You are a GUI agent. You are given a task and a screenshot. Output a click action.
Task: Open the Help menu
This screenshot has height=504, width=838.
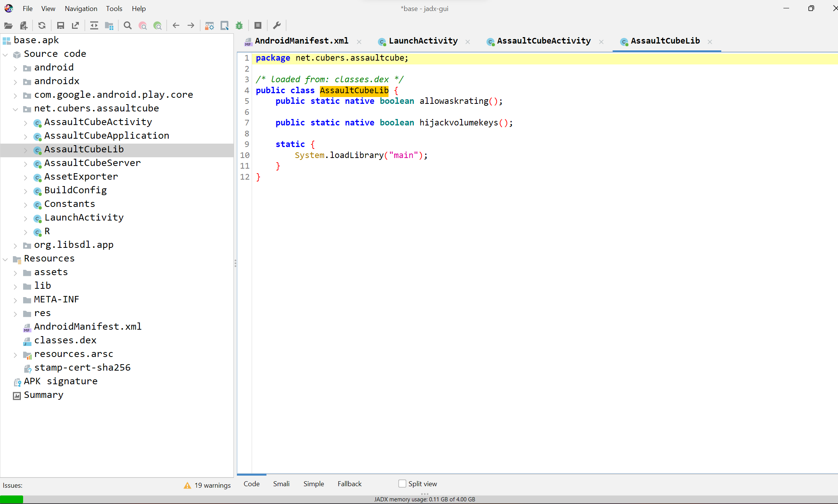coord(139,8)
